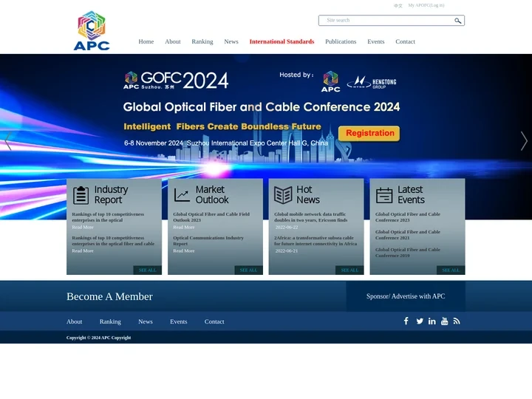
Task: Open Optical Communications Industry Report article
Action: coord(208,241)
